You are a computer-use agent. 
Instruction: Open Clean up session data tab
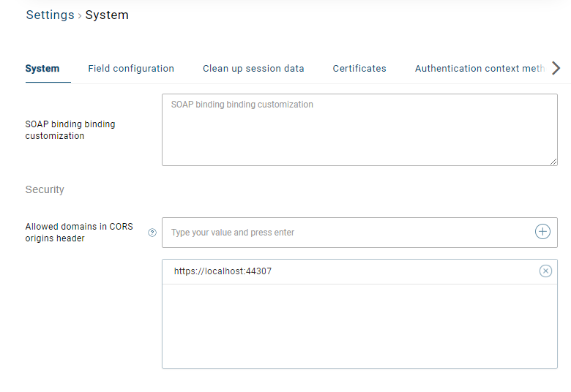[x=253, y=69]
